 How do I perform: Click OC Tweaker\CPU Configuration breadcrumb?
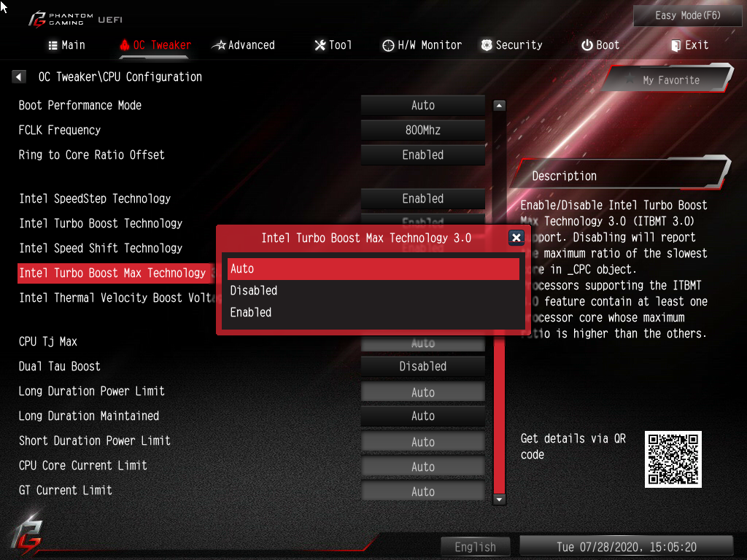pyautogui.click(x=120, y=77)
